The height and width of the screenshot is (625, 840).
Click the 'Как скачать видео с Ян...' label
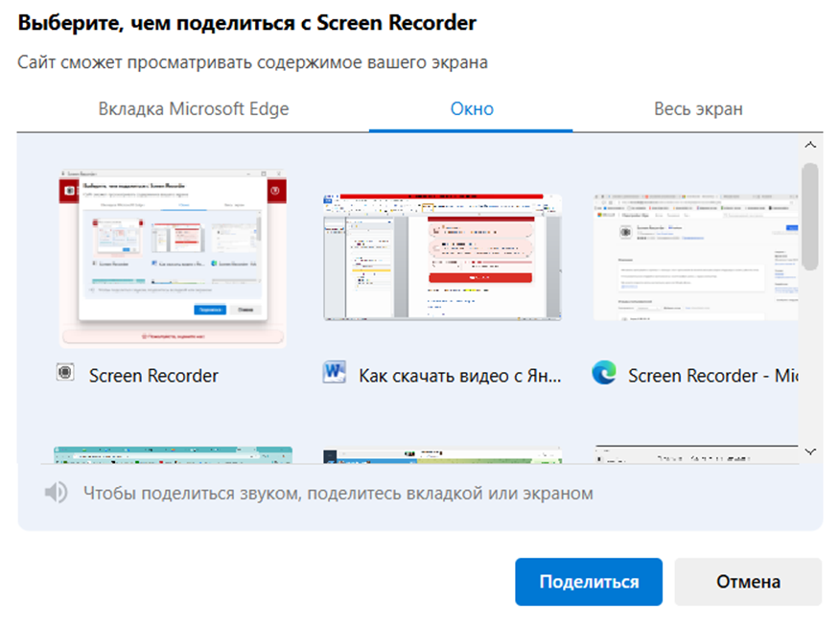coord(460,376)
